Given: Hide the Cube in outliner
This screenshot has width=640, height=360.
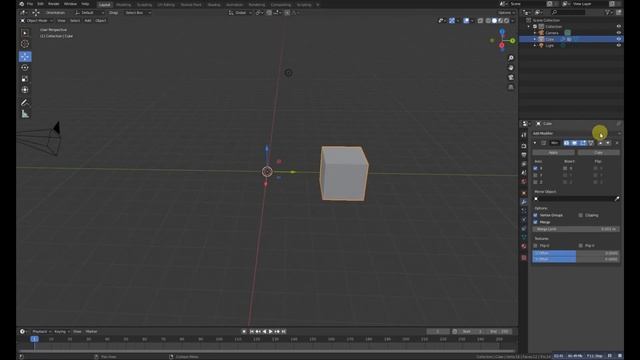Looking at the screenshot, I should (x=618, y=39).
